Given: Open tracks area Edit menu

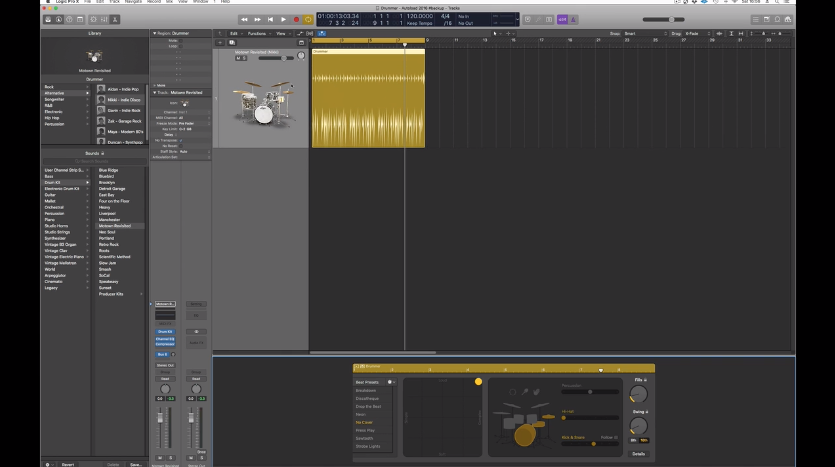Looking at the screenshot, I should [x=235, y=34].
